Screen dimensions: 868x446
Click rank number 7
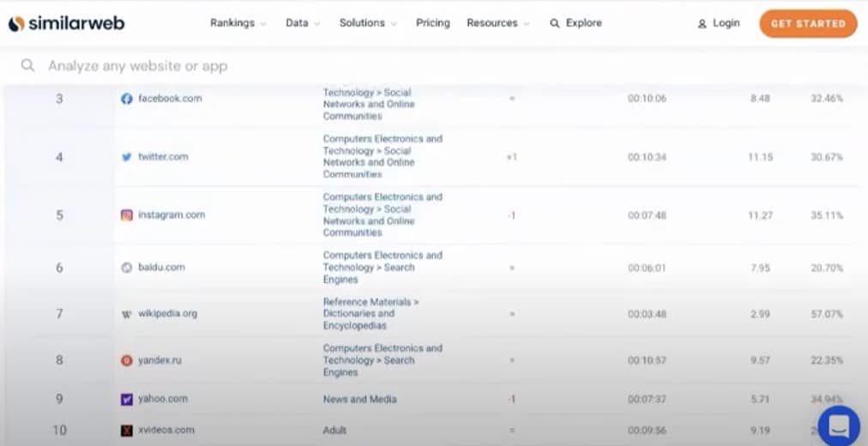[59, 314]
